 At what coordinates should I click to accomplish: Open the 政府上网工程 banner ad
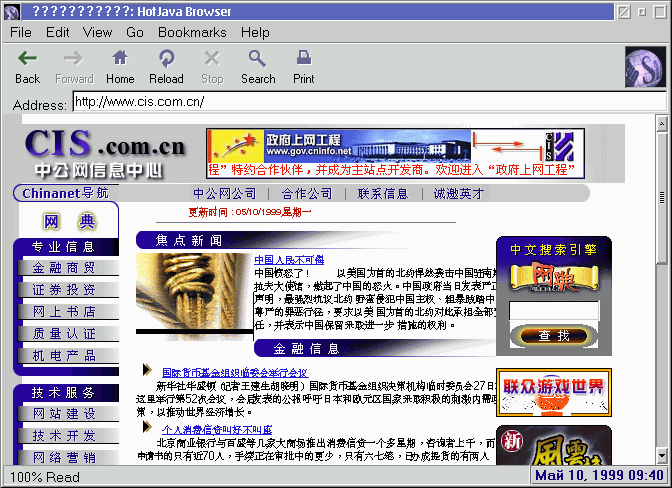coord(395,153)
